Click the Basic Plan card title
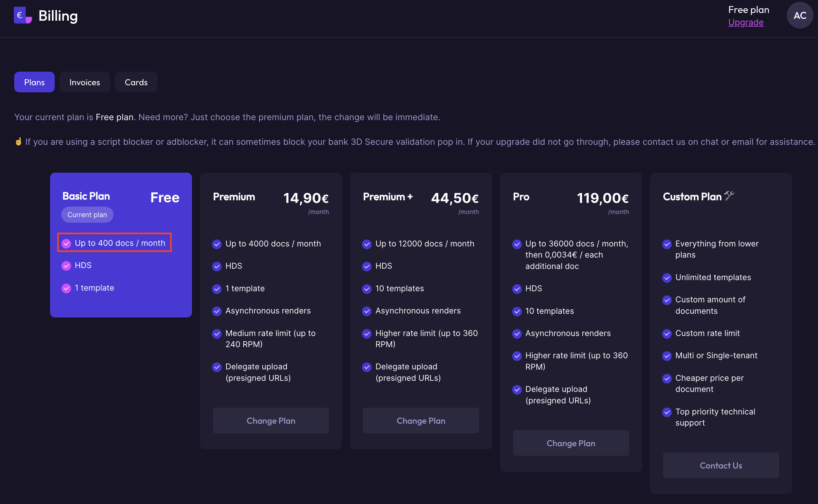The height and width of the screenshot is (504, 818). [x=86, y=196]
